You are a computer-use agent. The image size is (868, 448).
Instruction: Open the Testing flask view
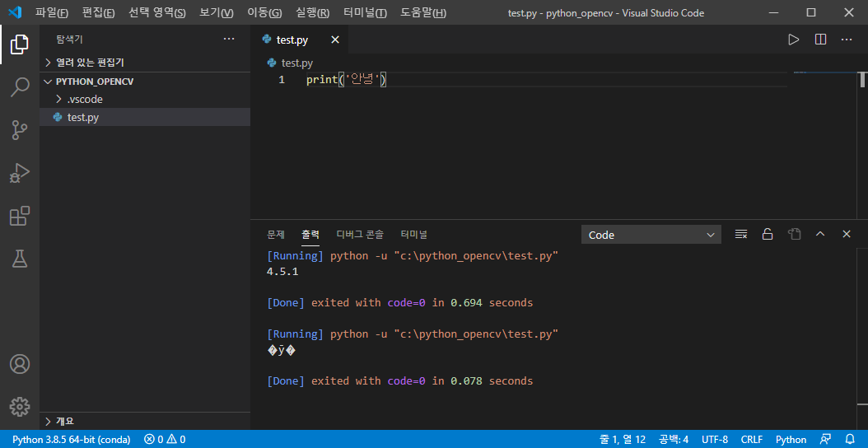pyautogui.click(x=20, y=259)
